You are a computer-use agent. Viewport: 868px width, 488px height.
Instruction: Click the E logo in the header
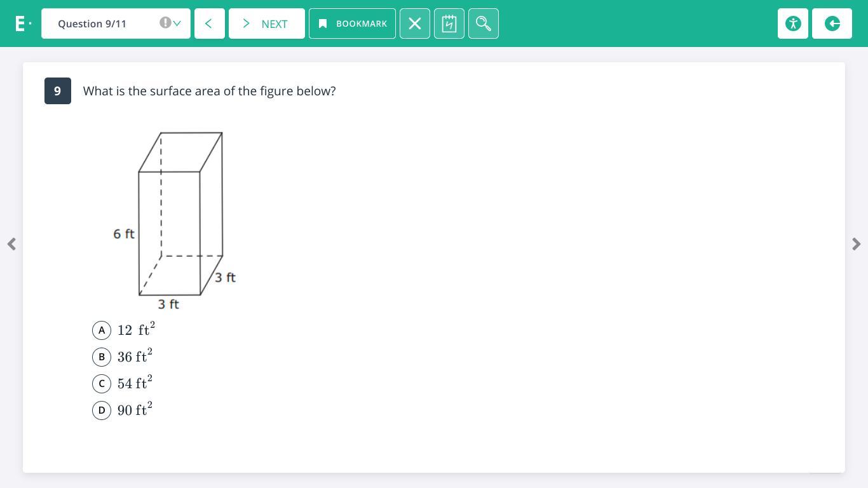tap(23, 24)
